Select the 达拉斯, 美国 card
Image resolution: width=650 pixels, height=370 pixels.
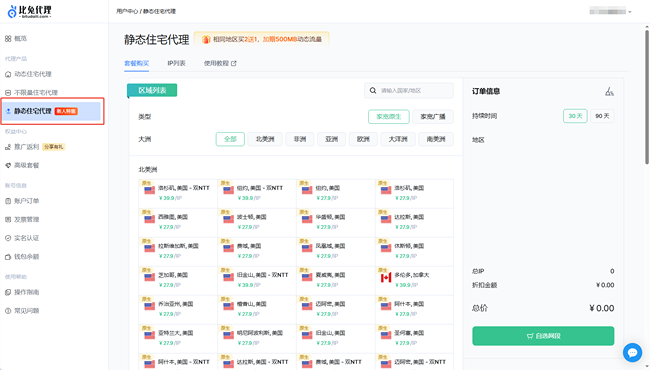(x=414, y=223)
